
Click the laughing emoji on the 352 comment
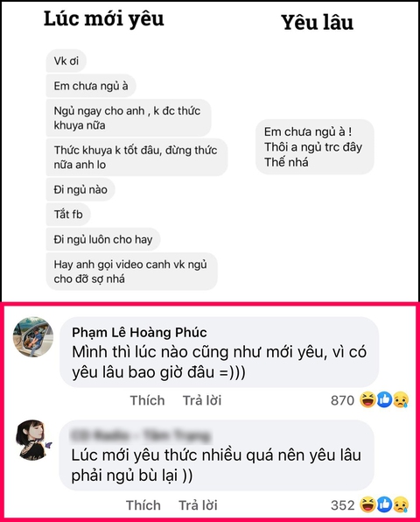(367, 504)
